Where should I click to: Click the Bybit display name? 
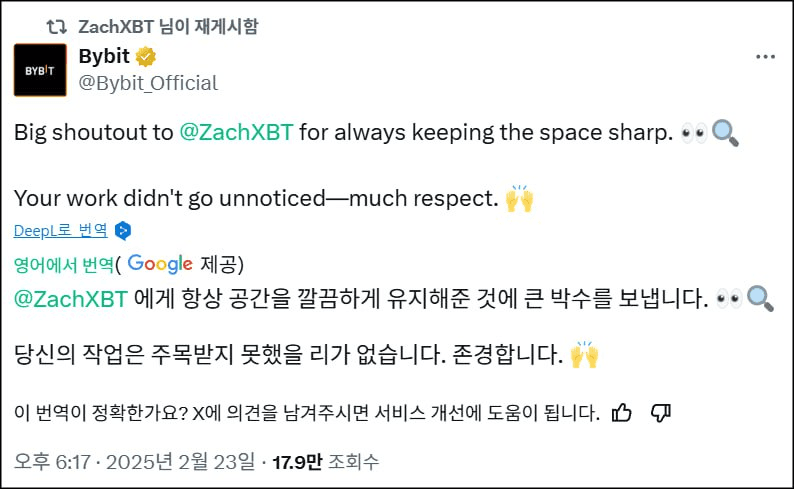(104, 56)
